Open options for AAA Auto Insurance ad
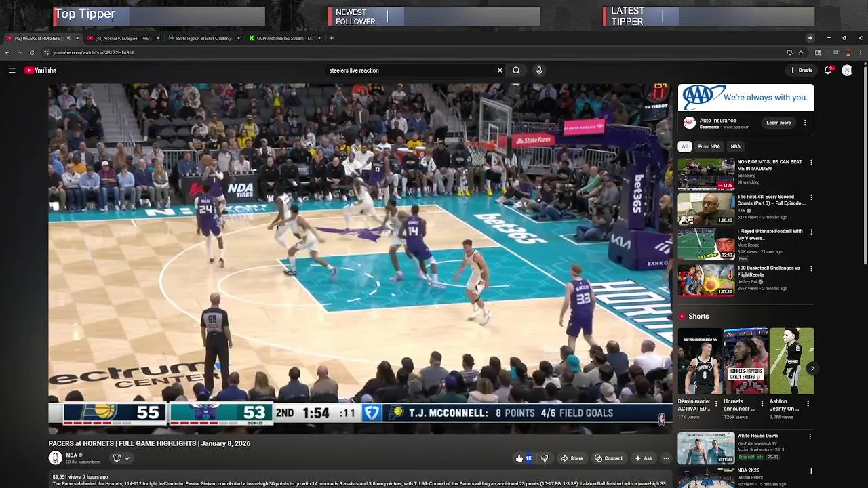 (x=805, y=123)
